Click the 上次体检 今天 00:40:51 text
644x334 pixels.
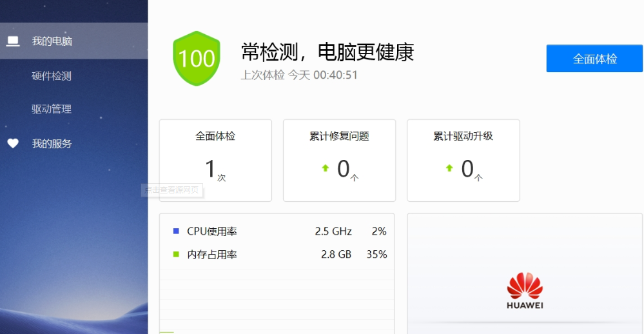tap(299, 75)
